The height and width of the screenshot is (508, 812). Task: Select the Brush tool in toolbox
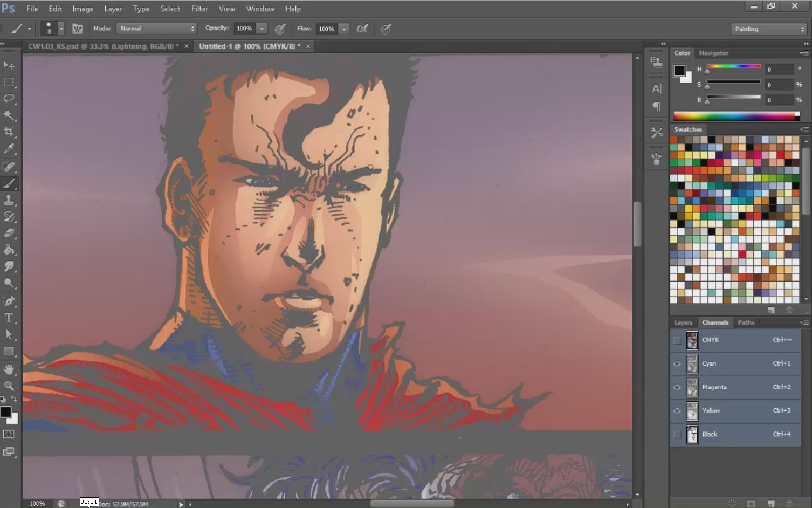[9, 183]
